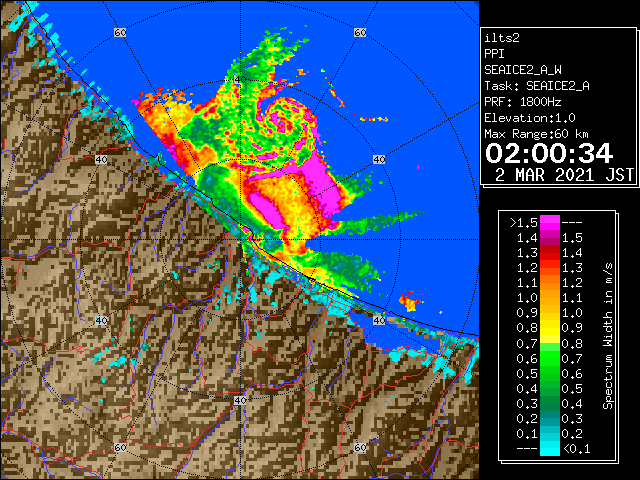Image resolution: width=640 pixels, height=480 pixels.
Task: Pick the 1.2–1.3 red-orange legend swatch
Action: [x=549, y=268]
